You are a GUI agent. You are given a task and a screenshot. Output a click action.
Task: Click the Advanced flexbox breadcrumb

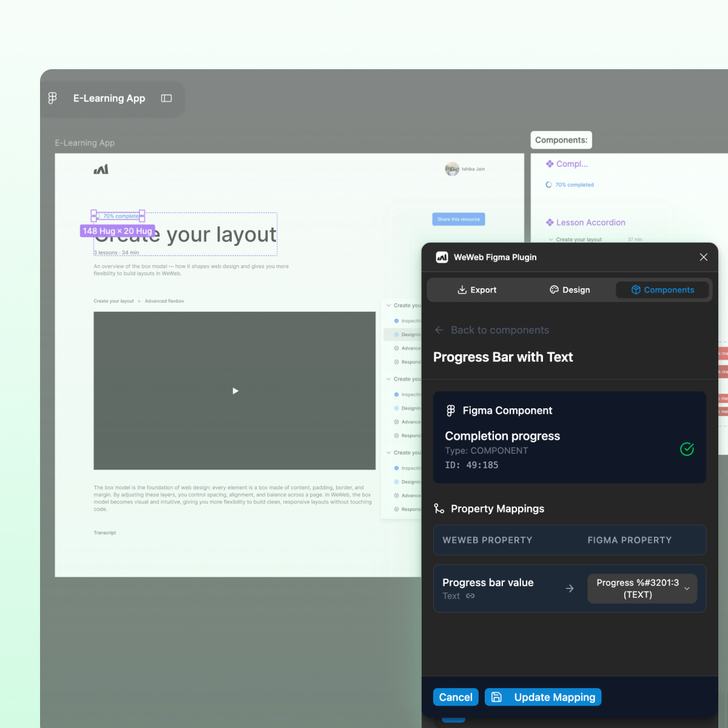coord(164,301)
